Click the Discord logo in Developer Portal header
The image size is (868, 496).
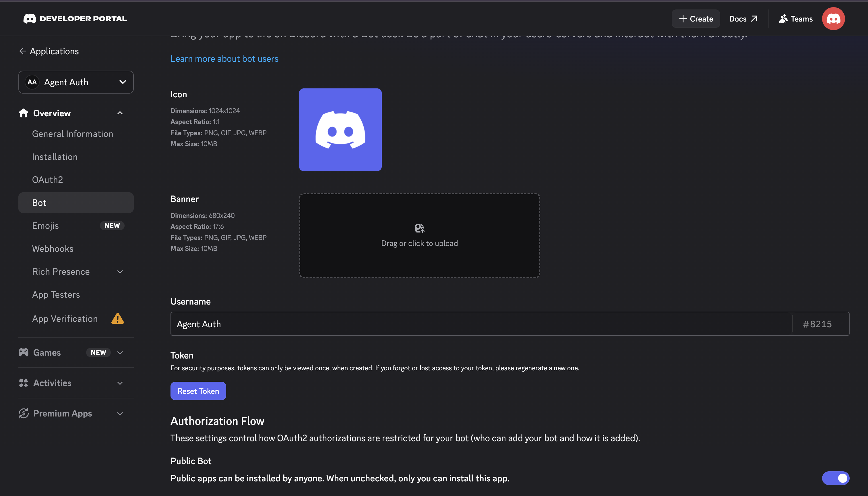point(30,19)
